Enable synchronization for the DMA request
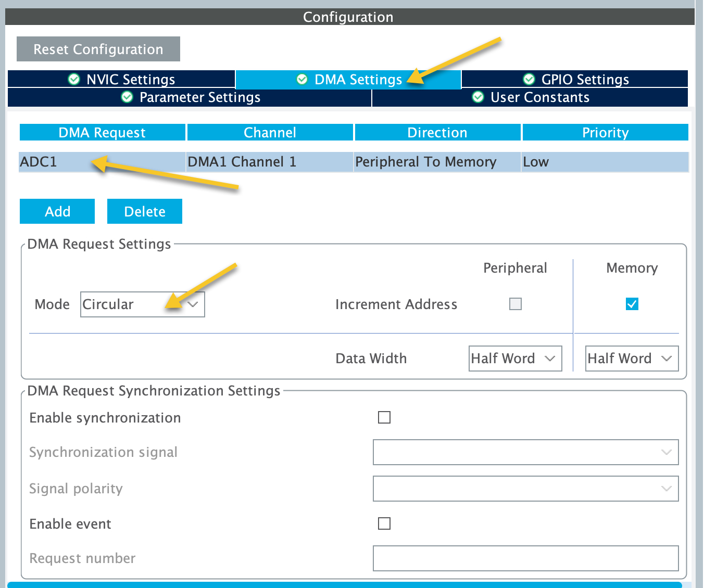704x588 pixels. tap(384, 417)
